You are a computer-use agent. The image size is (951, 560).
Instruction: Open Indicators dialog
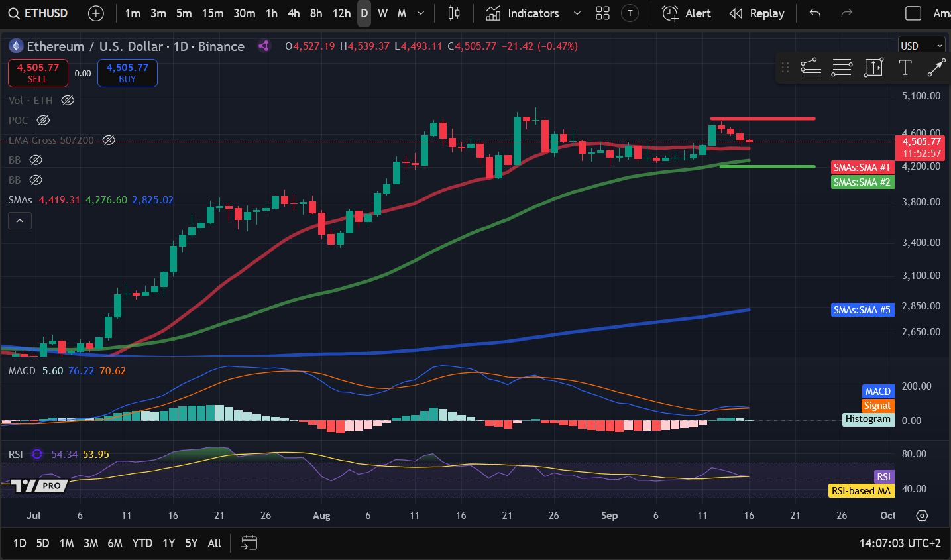523,13
